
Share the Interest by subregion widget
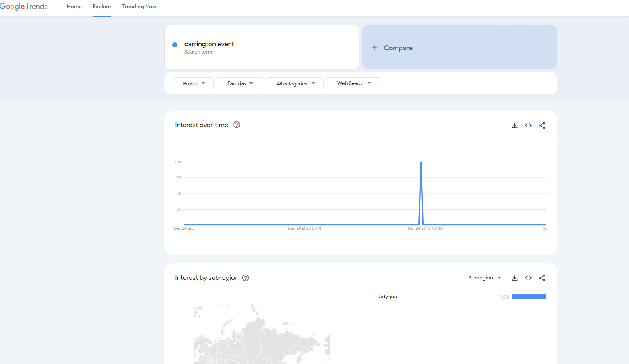click(542, 278)
